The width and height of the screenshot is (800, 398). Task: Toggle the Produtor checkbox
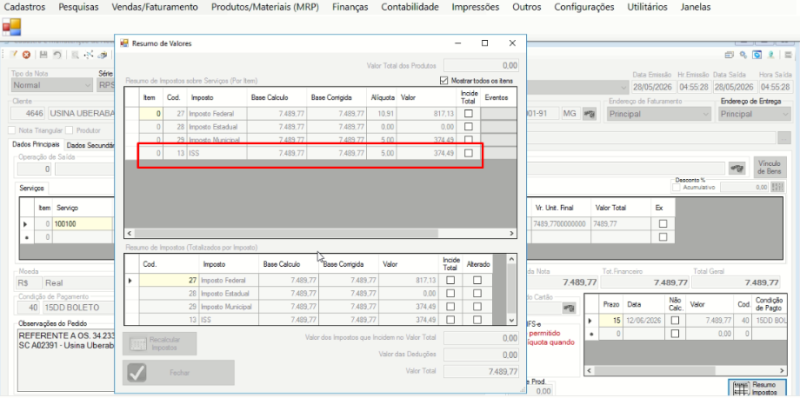click(69, 130)
